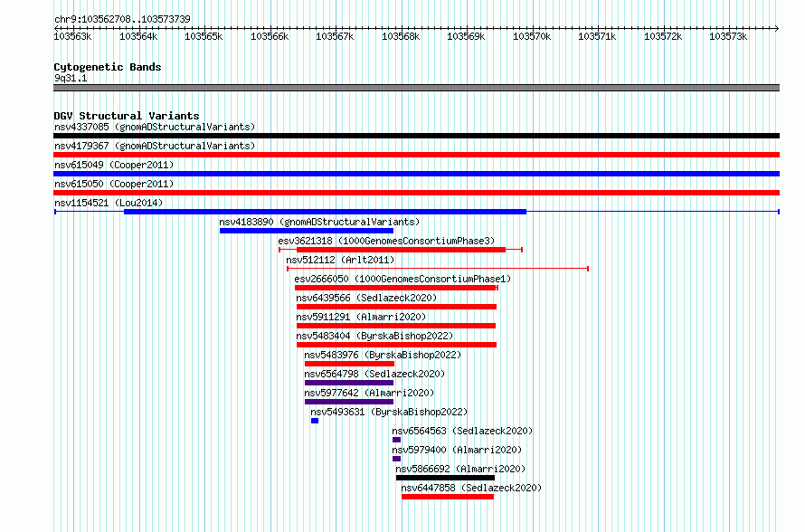Click the nsv4179367 red variant bar
Image resolution: width=805 pixels, height=532 pixels.
coord(416,155)
